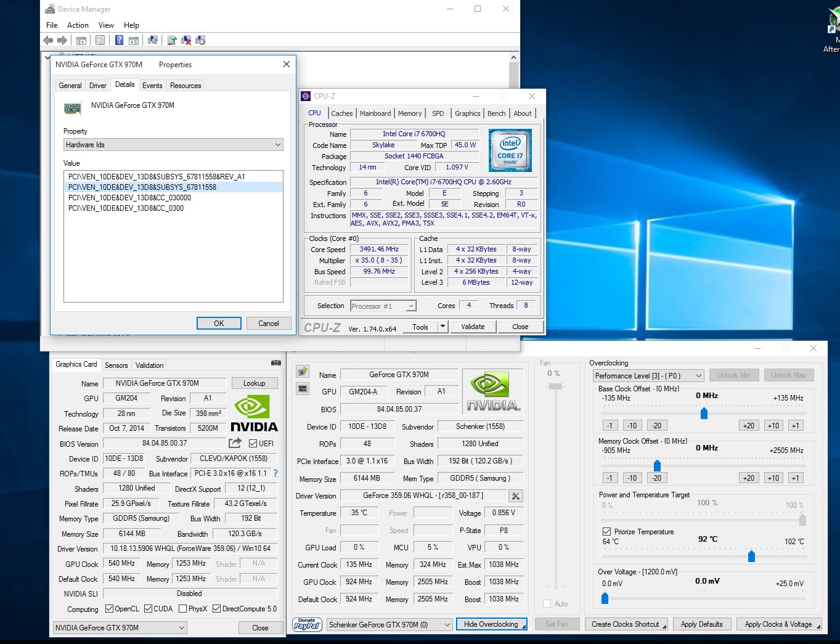Click the Disable device toolbar icon
Image resolution: width=840 pixels, height=644 pixels.
(x=200, y=40)
